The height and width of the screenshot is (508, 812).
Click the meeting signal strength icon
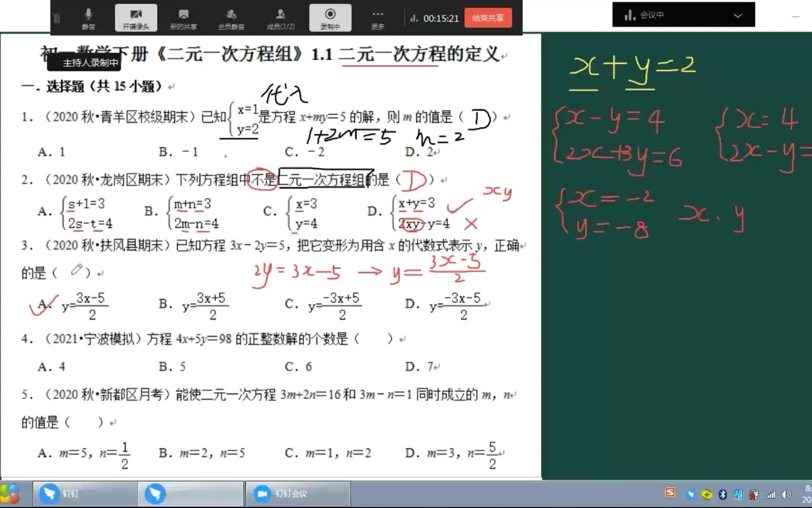(414, 18)
